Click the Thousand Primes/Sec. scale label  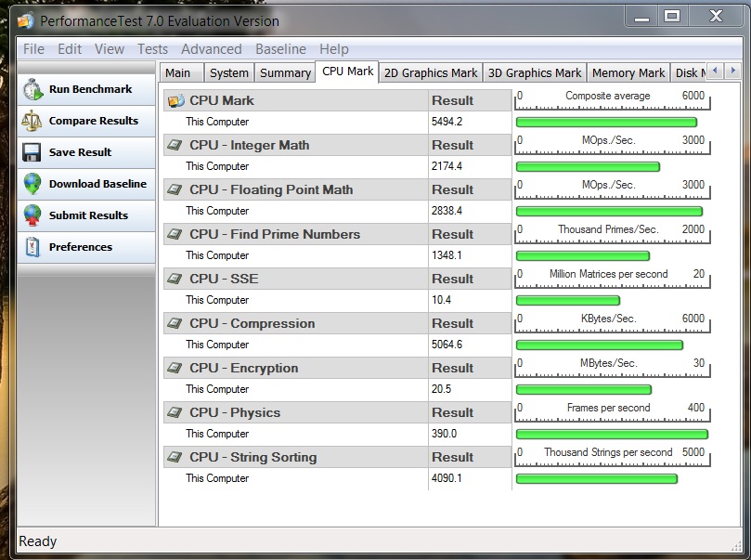(608, 229)
